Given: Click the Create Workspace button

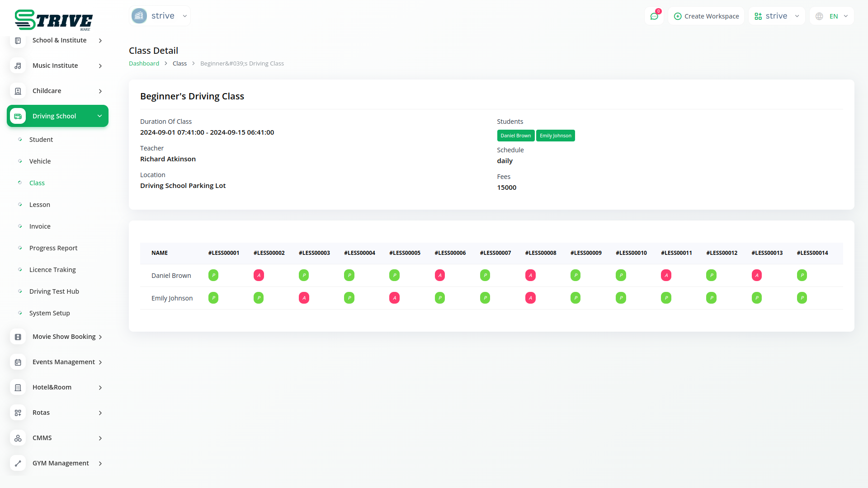Looking at the screenshot, I should (x=706, y=16).
